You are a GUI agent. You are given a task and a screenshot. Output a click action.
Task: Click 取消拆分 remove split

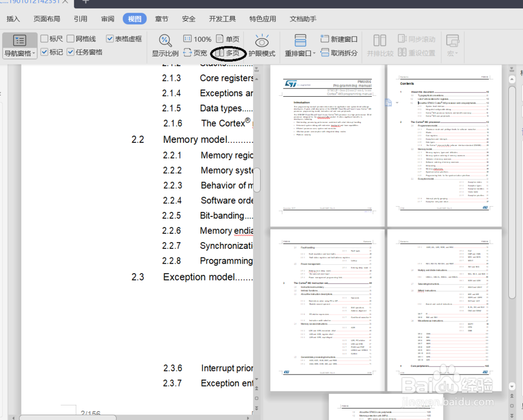[339, 53]
